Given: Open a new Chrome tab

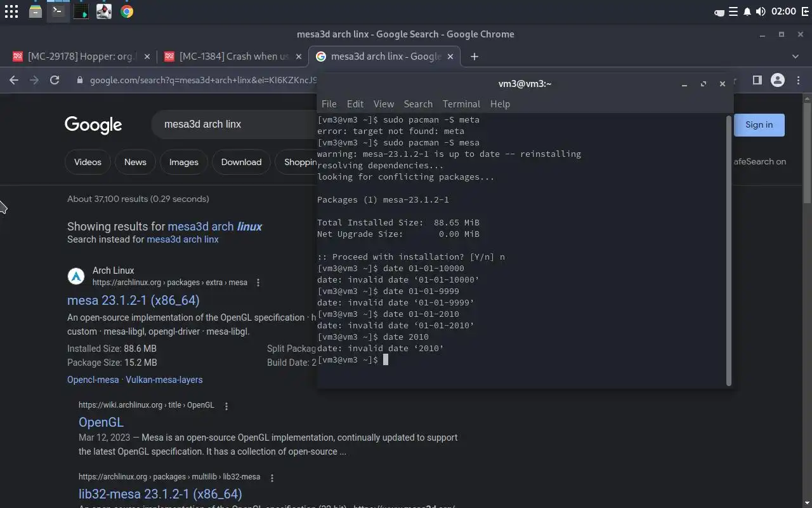Looking at the screenshot, I should point(475,57).
